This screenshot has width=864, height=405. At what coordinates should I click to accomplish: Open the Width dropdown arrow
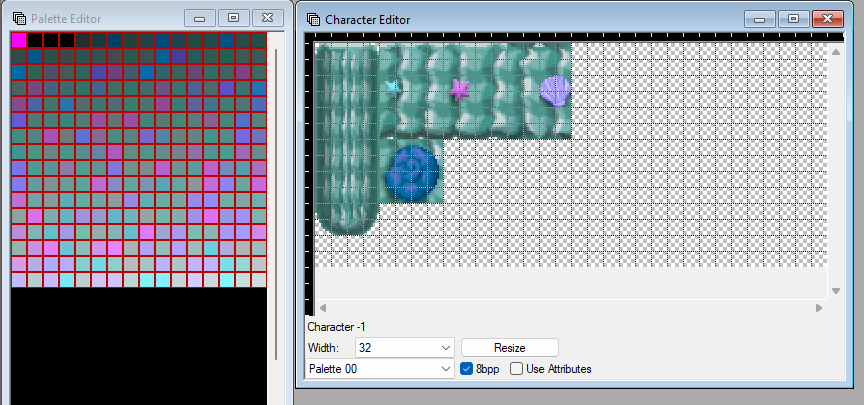pos(446,348)
